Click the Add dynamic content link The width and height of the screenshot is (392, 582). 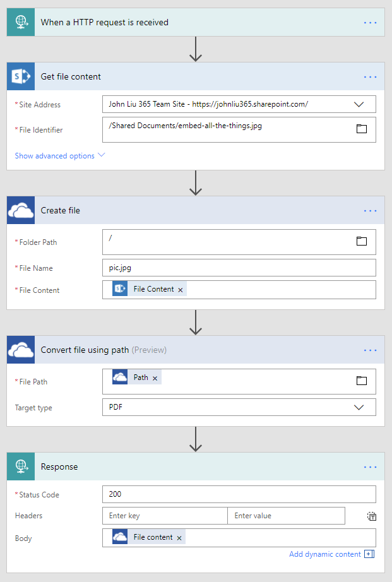[x=325, y=554]
